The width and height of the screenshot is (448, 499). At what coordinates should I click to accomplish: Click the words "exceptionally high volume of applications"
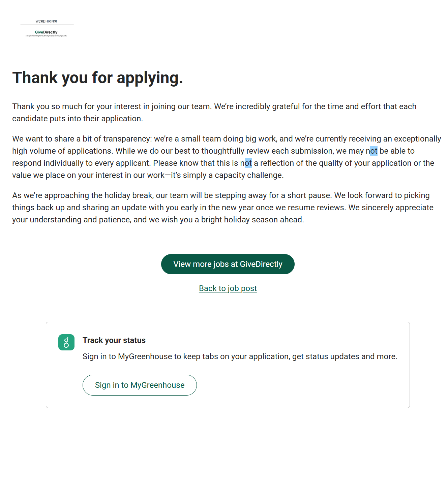coord(417,139)
